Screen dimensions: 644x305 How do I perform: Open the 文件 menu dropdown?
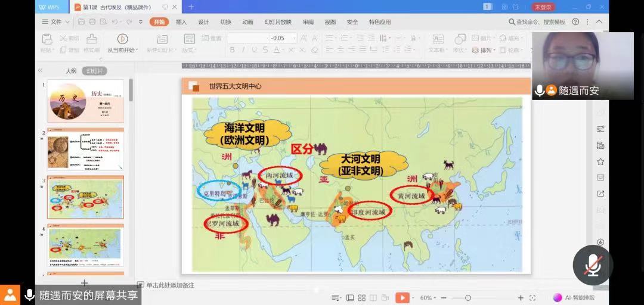(x=55, y=22)
